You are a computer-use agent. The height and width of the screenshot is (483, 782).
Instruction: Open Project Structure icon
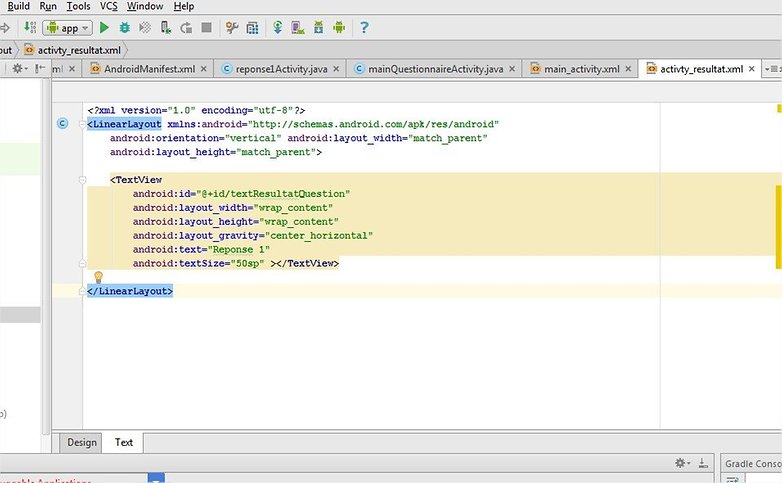(252, 27)
